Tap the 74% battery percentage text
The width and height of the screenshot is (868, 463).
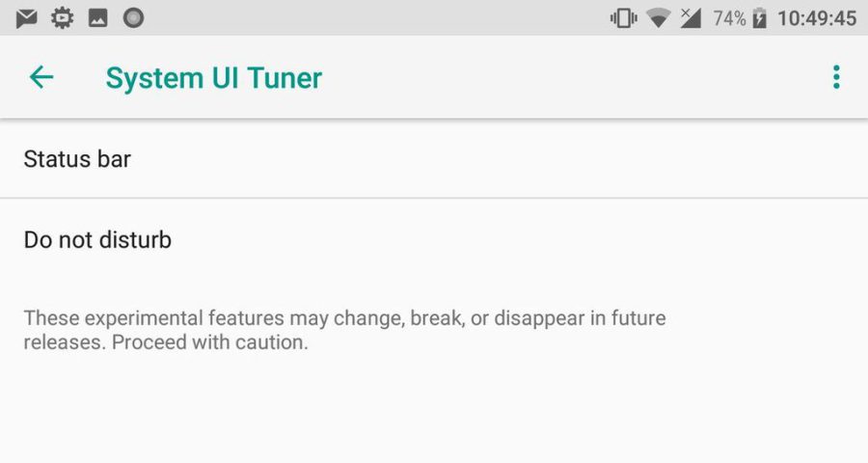(x=729, y=18)
